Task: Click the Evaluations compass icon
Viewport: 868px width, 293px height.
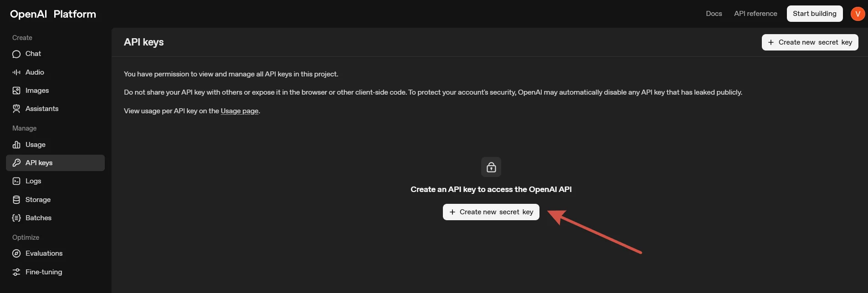Action: pyautogui.click(x=16, y=253)
